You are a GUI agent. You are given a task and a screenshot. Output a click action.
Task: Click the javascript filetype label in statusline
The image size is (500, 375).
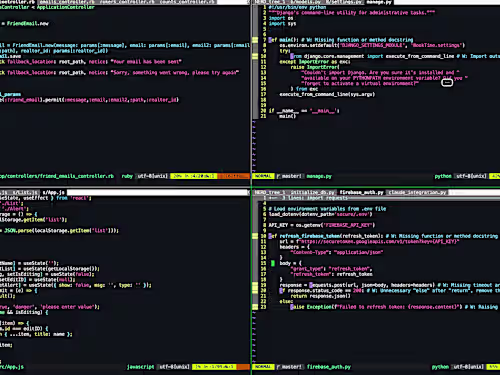(x=140, y=367)
